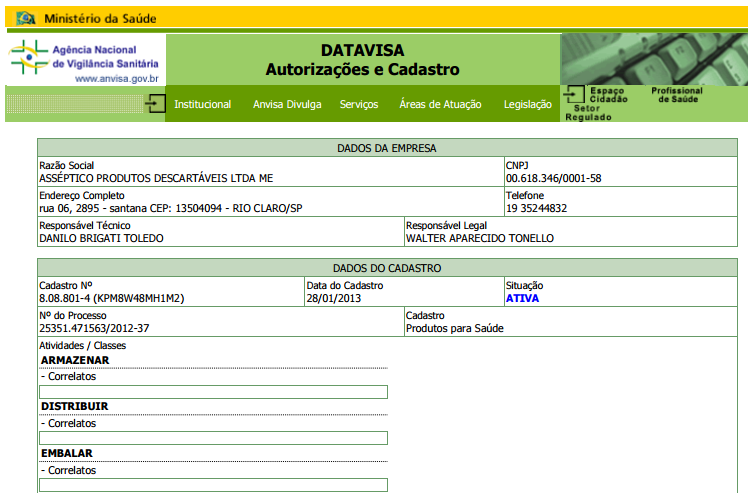Screen dimensions: 748x493
Task: Click the Situação label
Action: click(524, 285)
